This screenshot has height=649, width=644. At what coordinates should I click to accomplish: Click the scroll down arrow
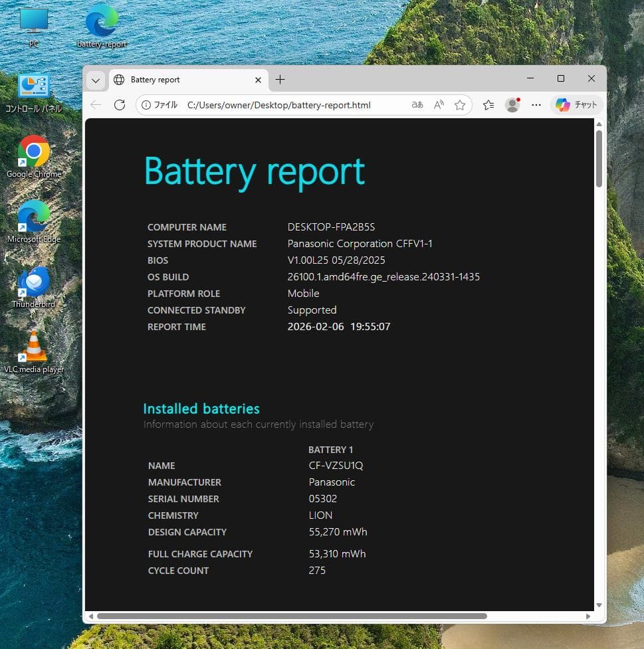(x=599, y=605)
